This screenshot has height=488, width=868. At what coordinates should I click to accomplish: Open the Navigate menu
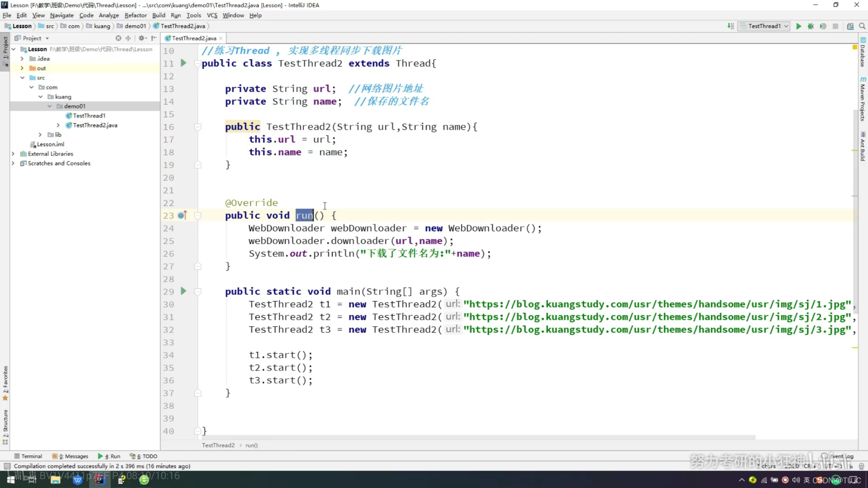(62, 15)
